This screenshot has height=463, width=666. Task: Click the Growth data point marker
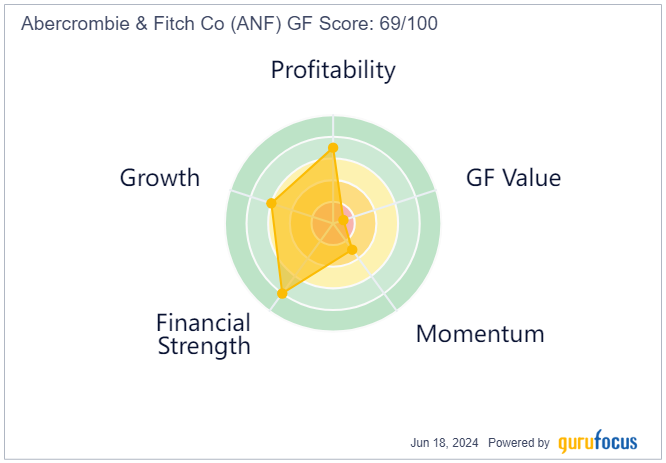[271, 203]
